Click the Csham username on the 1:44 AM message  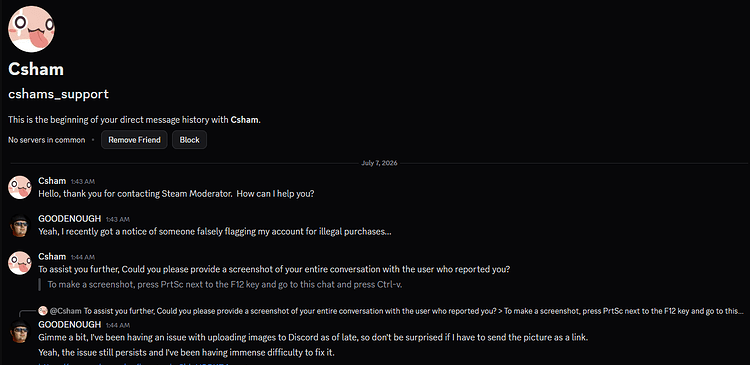[x=52, y=256]
